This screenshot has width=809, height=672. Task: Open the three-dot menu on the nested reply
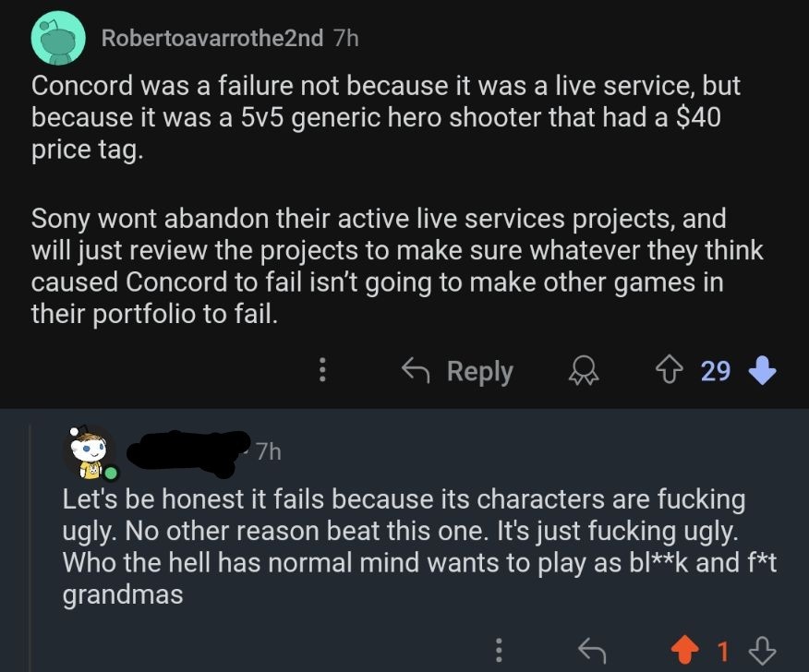(x=499, y=651)
